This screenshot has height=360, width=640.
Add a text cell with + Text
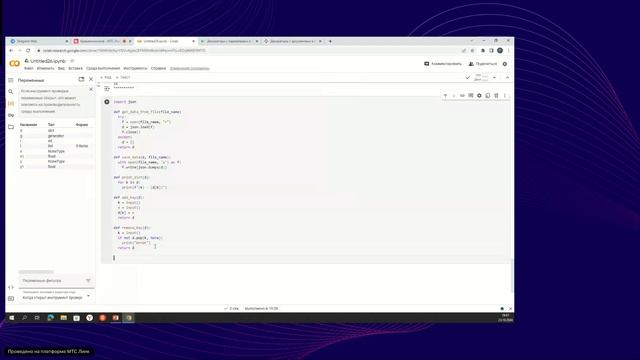pyautogui.click(x=123, y=78)
